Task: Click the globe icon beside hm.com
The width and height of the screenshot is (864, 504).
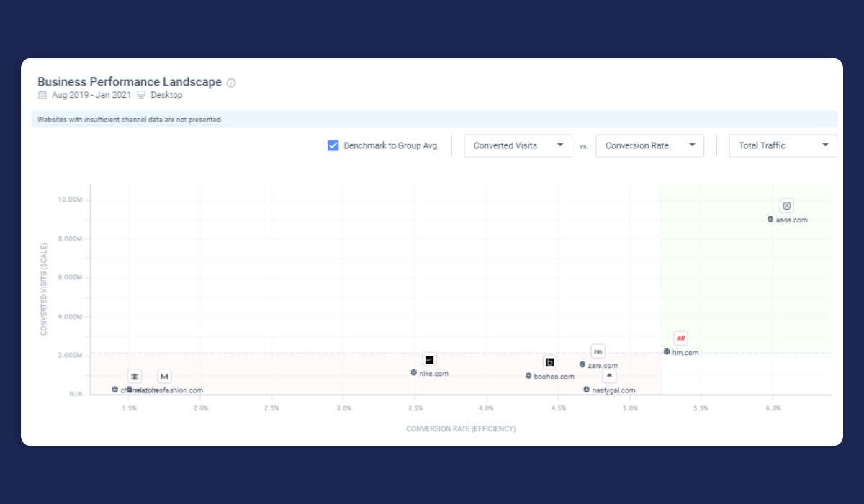Action: 668,352
